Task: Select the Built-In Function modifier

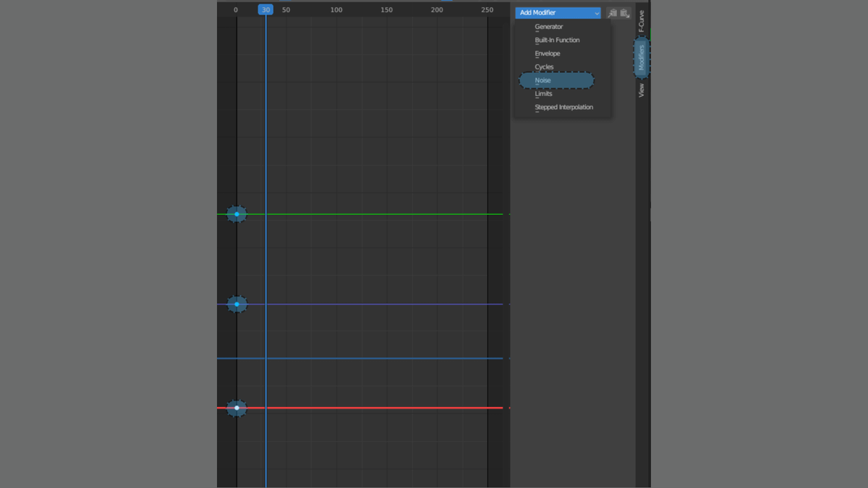Action: pos(557,40)
